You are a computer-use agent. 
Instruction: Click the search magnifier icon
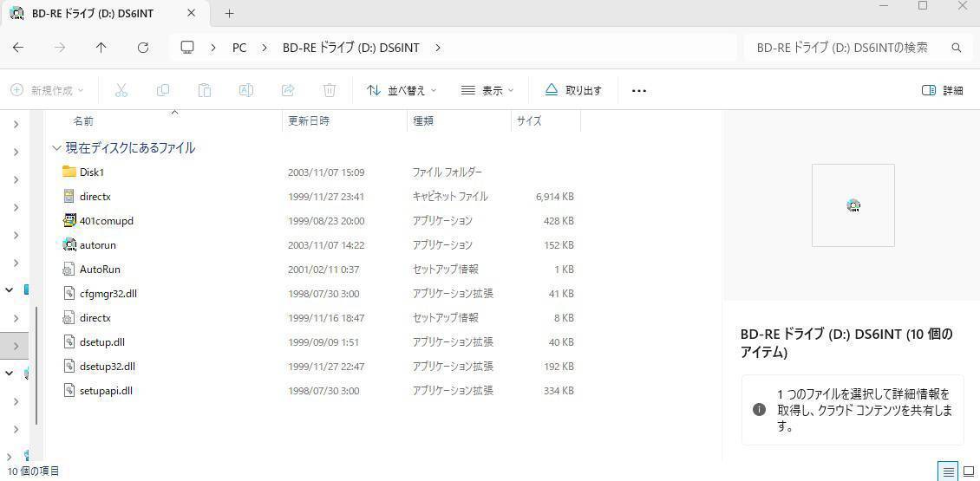[x=956, y=48]
